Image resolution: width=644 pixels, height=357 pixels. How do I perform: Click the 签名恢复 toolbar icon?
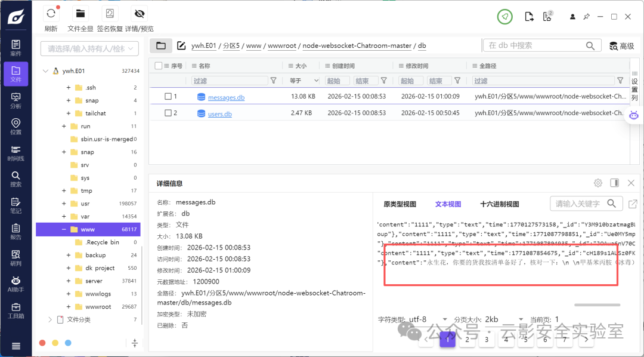tap(110, 14)
